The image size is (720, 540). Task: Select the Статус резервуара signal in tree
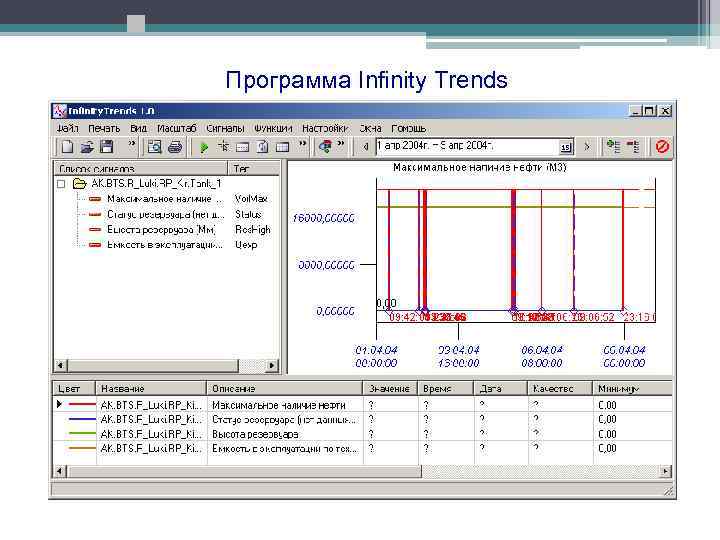pyautogui.click(x=165, y=214)
